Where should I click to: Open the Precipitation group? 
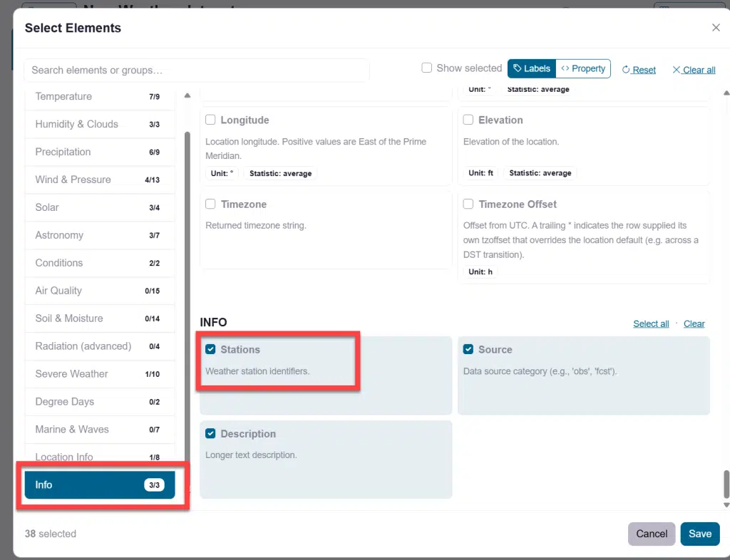click(100, 152)
